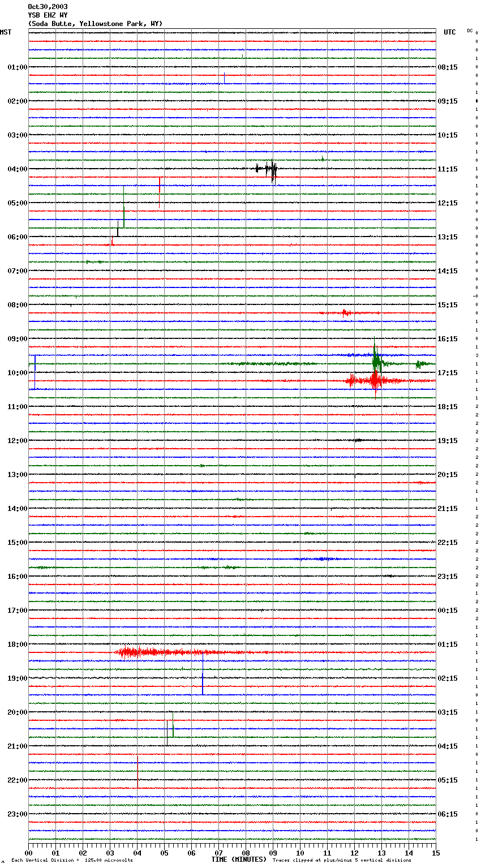
Task: Select the 06:00 MST time label
Action: pos(18,237)
